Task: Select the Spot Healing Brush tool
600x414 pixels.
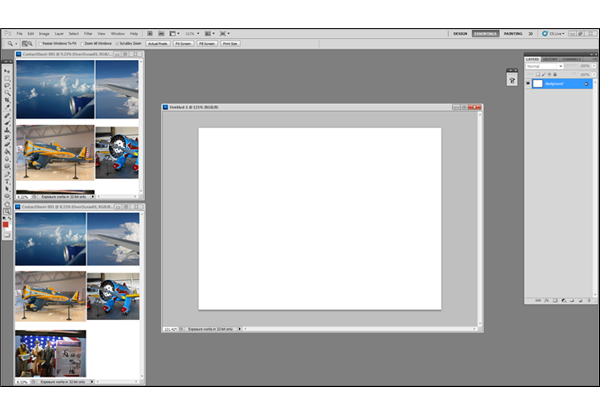Action: [7, 115]
